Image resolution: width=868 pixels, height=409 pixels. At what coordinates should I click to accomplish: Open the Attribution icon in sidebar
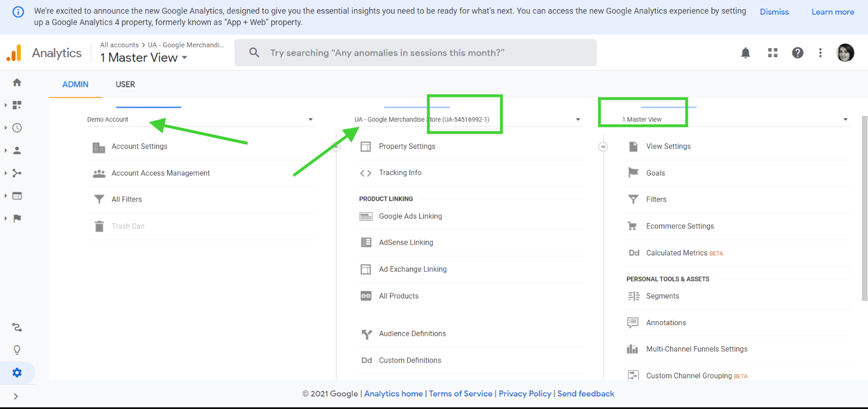pos(17,327)
